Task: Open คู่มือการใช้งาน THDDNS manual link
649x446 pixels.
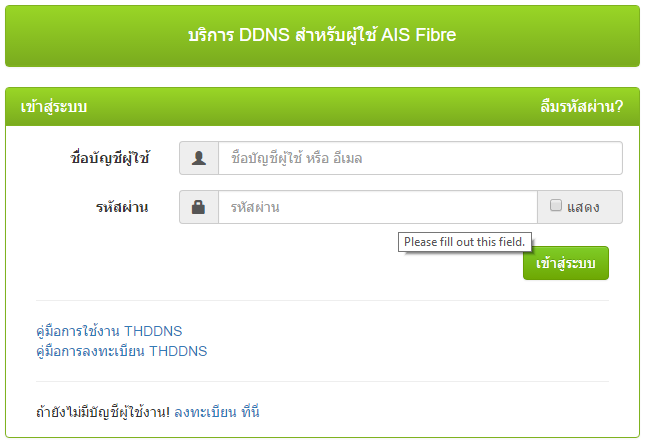Action: [x=109, y=331]
